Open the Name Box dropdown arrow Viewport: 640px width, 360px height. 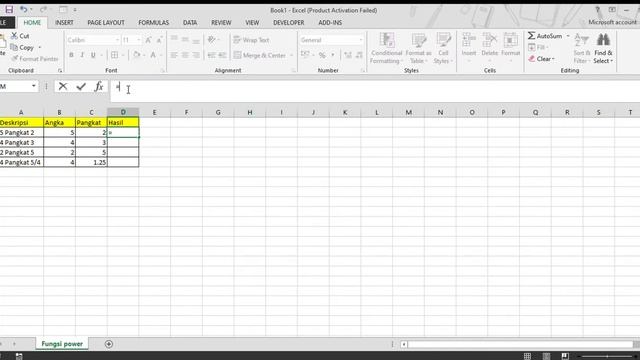[33, 86]
